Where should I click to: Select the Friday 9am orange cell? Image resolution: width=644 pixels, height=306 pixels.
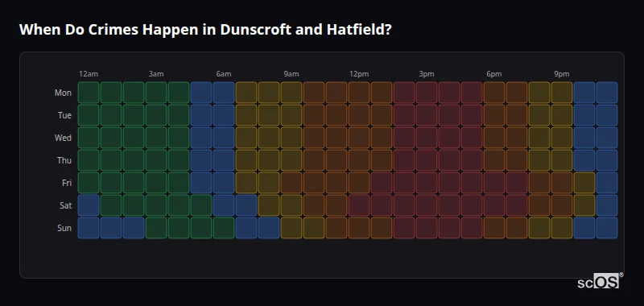click(291, 183)
